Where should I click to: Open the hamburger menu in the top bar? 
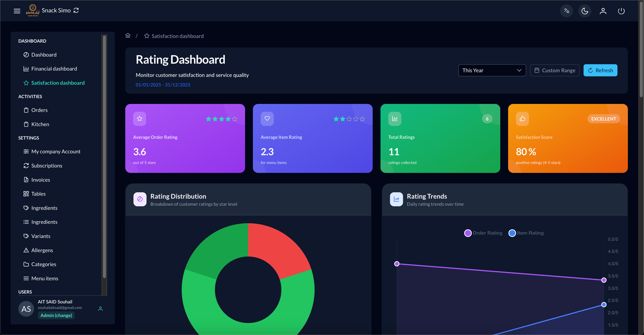pos(17,11)
